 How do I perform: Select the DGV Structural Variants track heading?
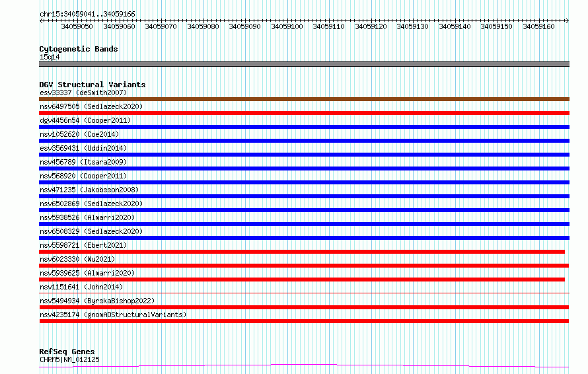[92, 85]
